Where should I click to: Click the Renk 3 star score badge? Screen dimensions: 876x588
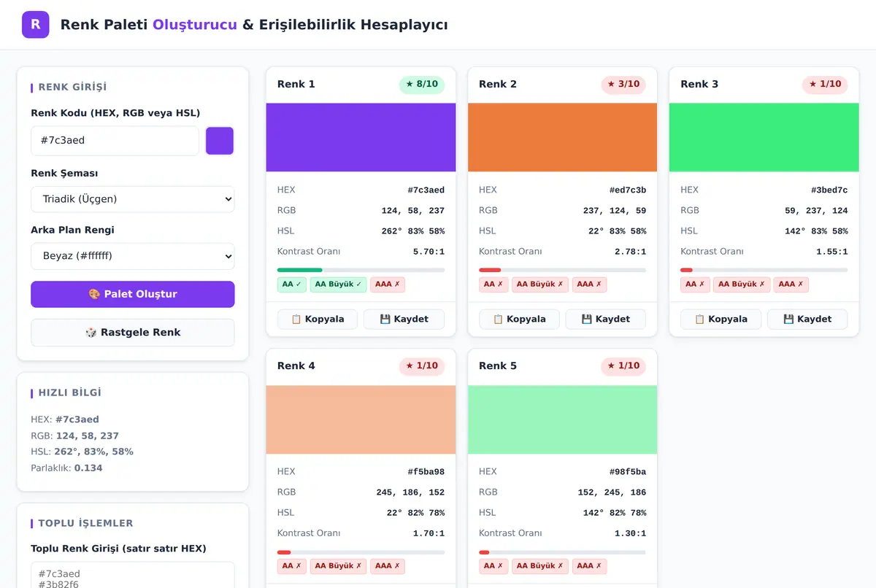coord(825,84)
